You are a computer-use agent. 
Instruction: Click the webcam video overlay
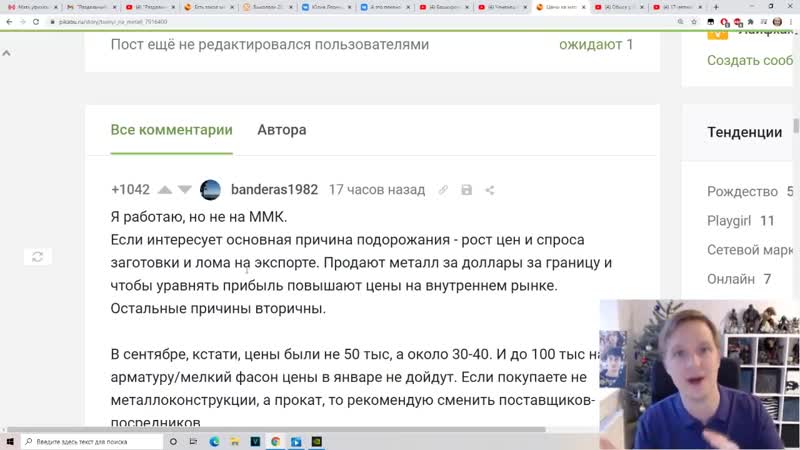coord(699,374)
